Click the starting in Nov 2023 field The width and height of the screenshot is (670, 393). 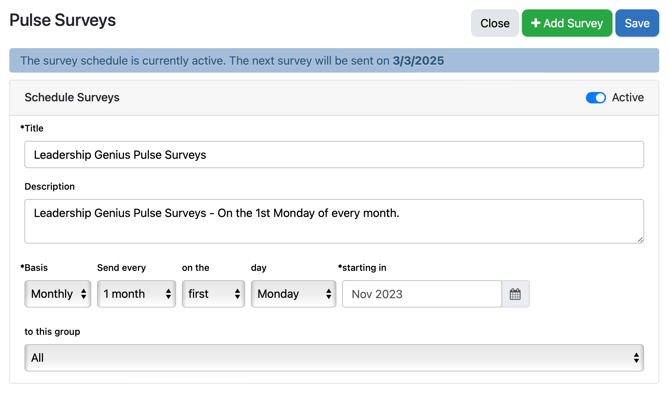(422, 294)
